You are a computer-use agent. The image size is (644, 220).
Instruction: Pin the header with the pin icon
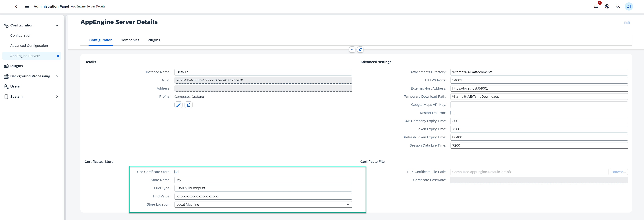click(360, 49)
